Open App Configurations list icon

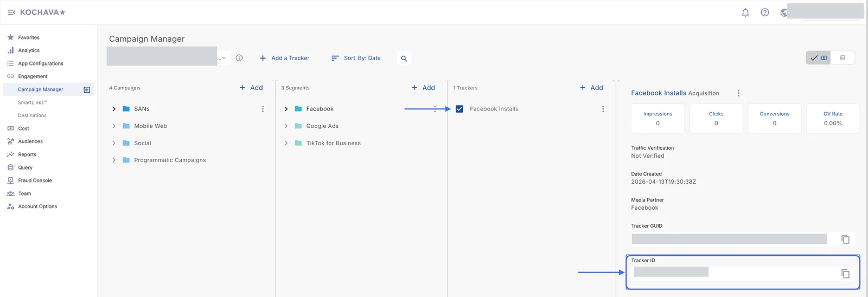pyautogui.click(x=10, y=63)
